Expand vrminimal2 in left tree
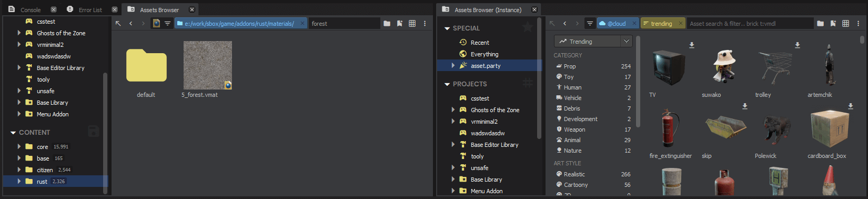868x199 pixels. (19, 44)
